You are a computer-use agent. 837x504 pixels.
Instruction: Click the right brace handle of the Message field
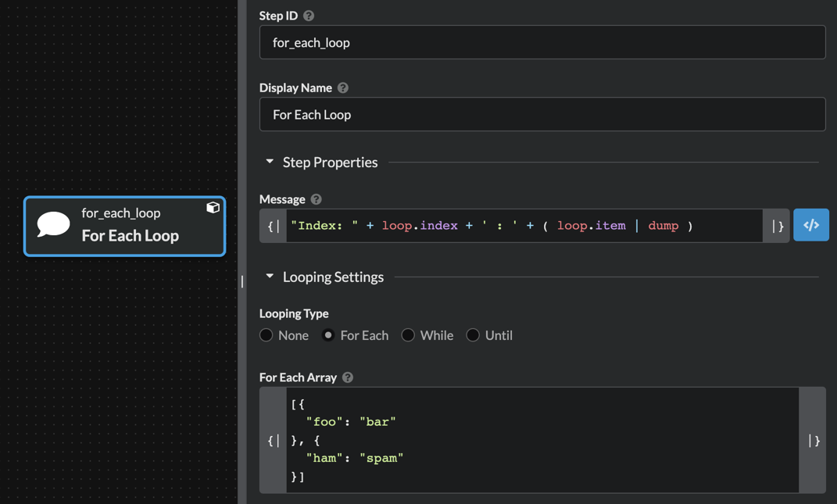click(x=776, y=226)
